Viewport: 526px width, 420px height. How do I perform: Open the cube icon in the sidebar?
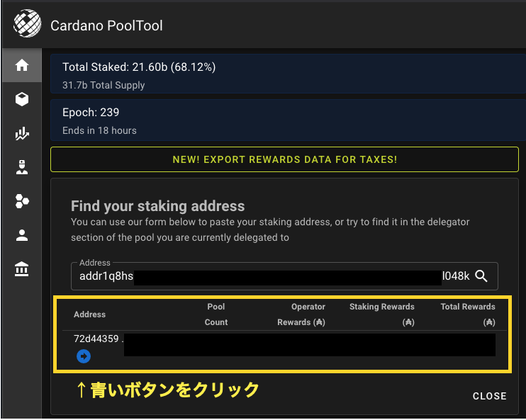(22, 99)
